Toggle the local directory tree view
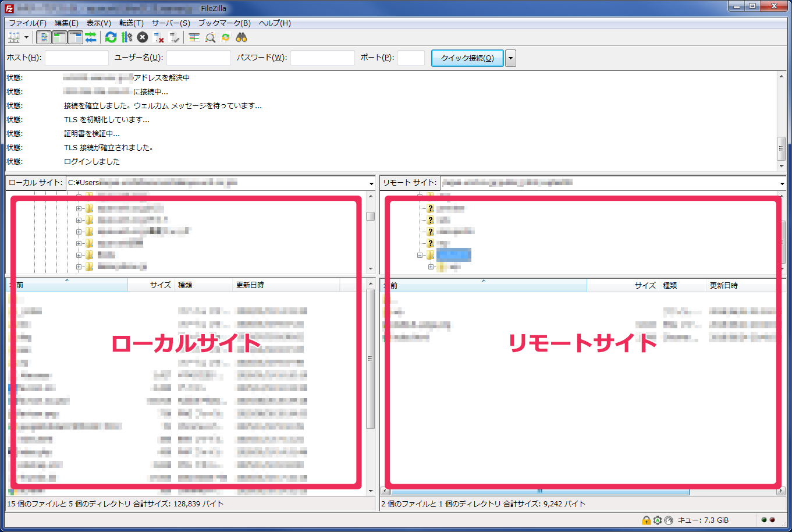The height and width of the screenshot is (532, 792). [x=59, y=38]
